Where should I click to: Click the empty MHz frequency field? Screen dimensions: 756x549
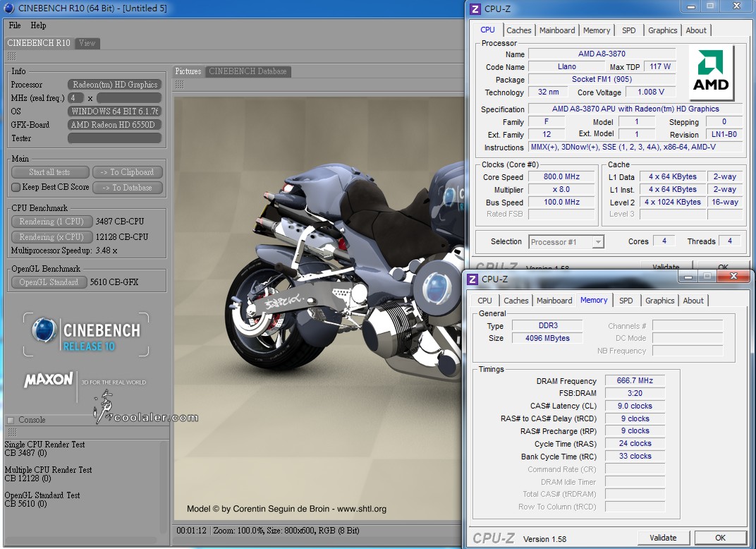pos(129,98)
